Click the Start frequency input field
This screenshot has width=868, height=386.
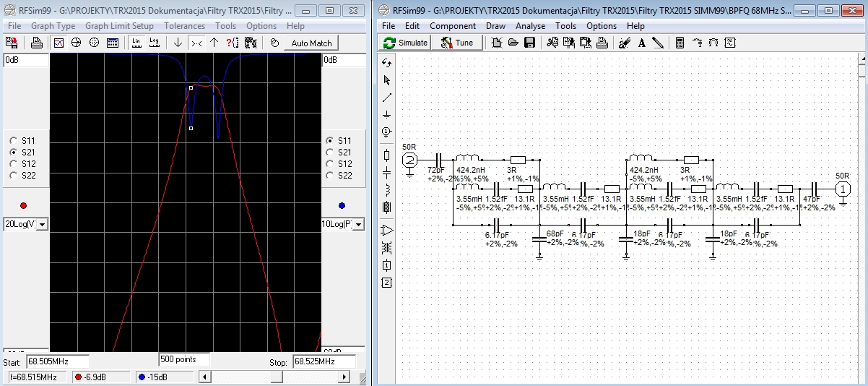[x=57, y=361]
